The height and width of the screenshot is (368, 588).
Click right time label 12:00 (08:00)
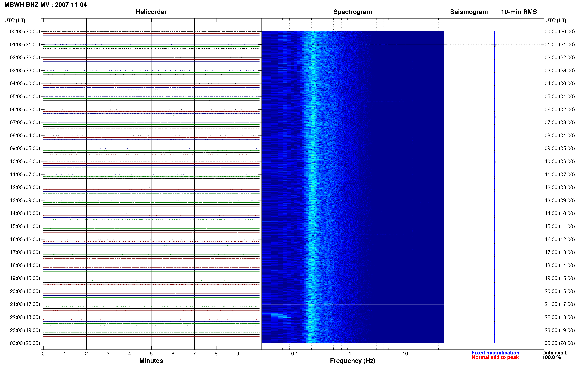click(560, 187)
